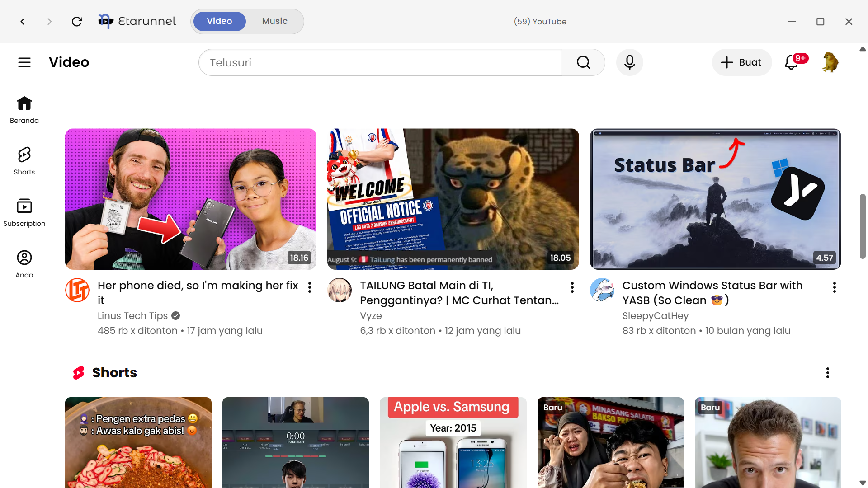Go to Beranda home in sidebar
The image size is (868, 488).
(x=24, y=110)
